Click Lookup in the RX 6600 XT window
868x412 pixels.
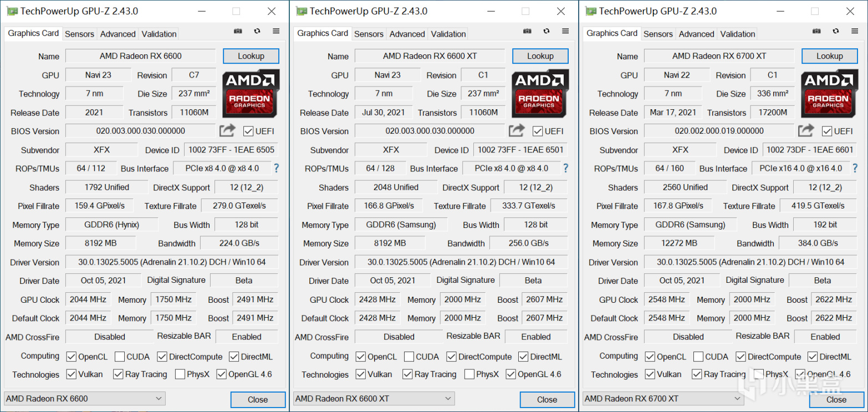click(x=540, y=56)
